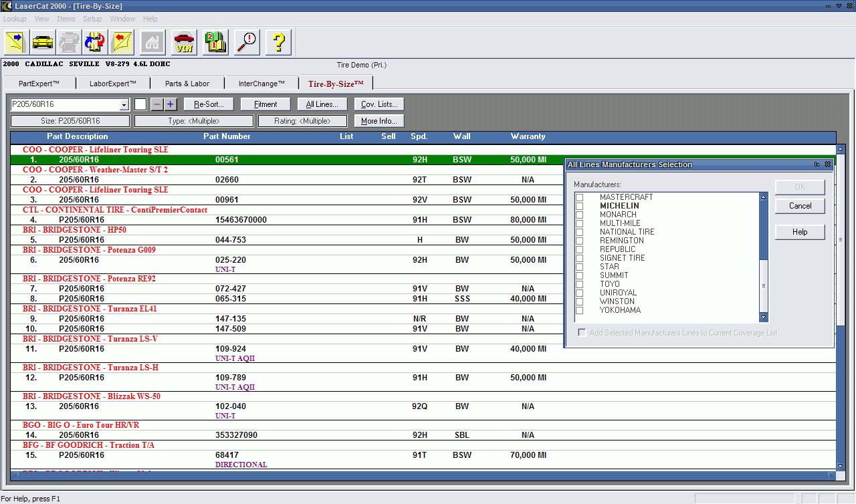Click the BRI - BRIDGESTONE - Blizzak WS-50 heading

click(x=92, y=396)
